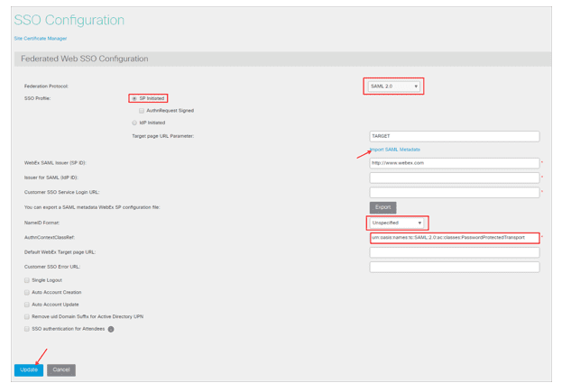Screen dimensions: 562x392
Task: Click the Cancel button
Action: coord(61,369)
